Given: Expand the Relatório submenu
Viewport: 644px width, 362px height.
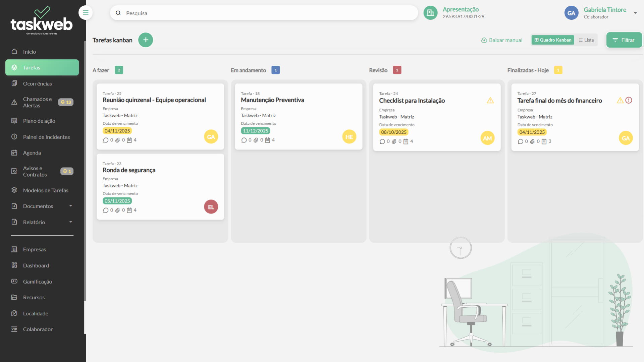Looking at the screenshot, I should point(71,222).
